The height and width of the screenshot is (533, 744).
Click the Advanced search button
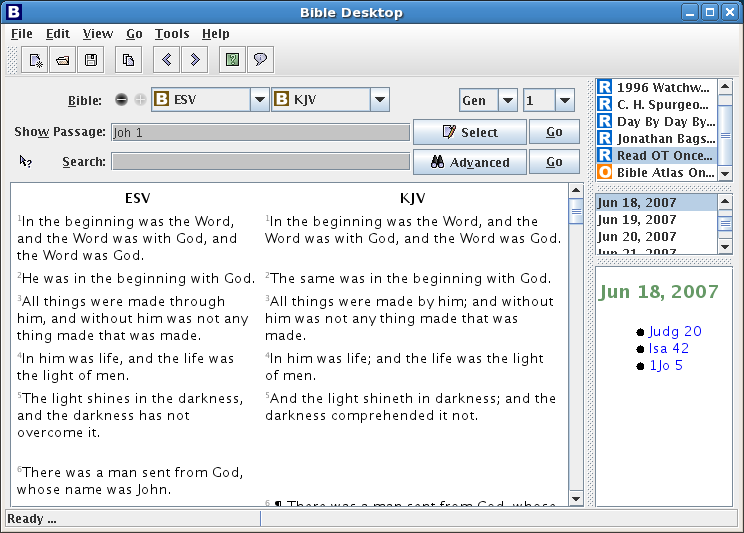[x=469, y=162]
